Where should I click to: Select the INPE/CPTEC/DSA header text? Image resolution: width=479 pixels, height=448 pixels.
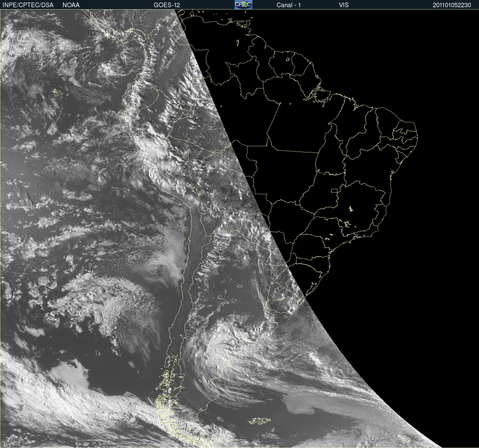(x=28, y=5)
